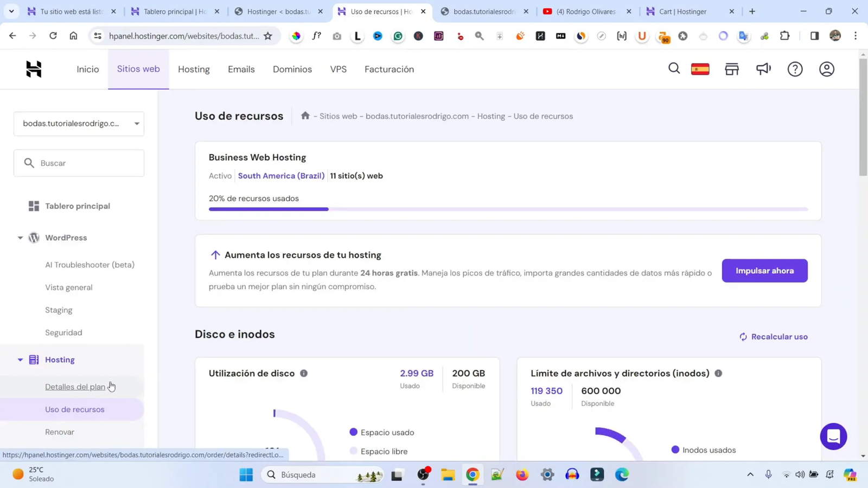Open announcements megaphone icon
The width and height of the screenshot is (868, 488).
[x=763, y=69]
